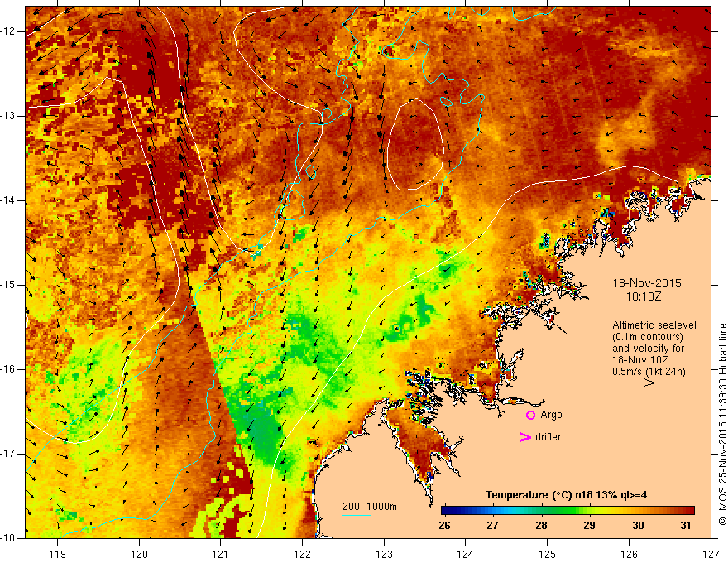This screenshot has width=728, height=563.
Task: Click '18-Nov 10Z' caption line
Action: pos(642,360)
